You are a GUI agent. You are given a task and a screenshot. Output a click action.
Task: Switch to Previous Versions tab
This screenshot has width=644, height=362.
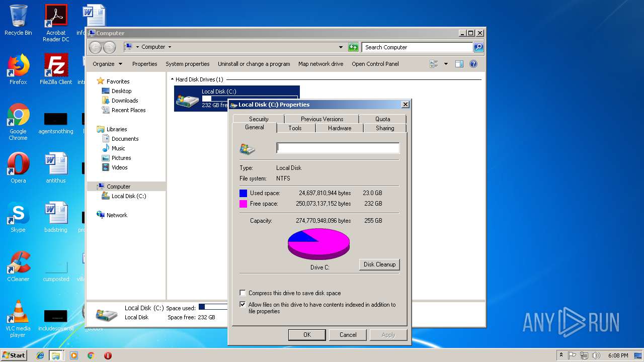pos(322,119)
